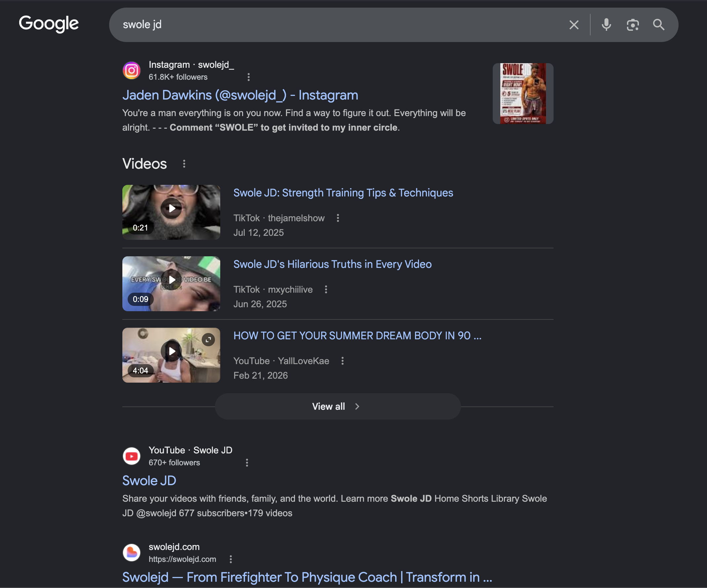This screenshot has width=707, height=588.
Task: Click the SWOLE Instagram result thumbnail
Action: (x=523, y=94)
